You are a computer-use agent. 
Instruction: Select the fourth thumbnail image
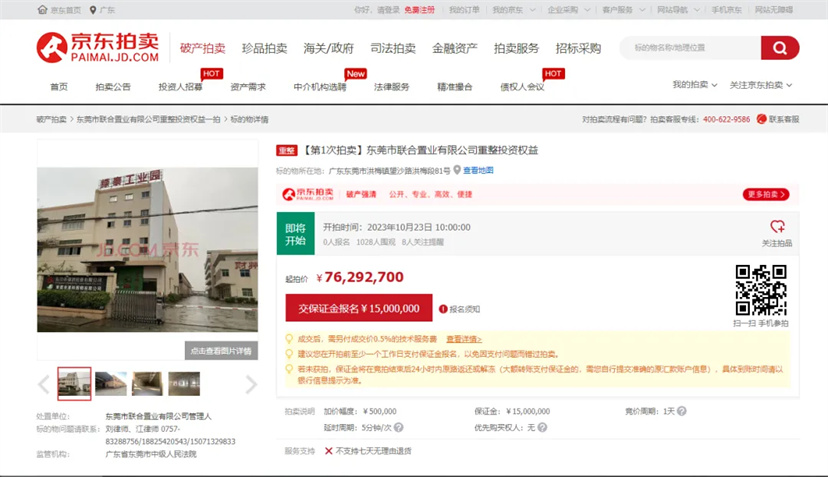[x=184, y=384]
